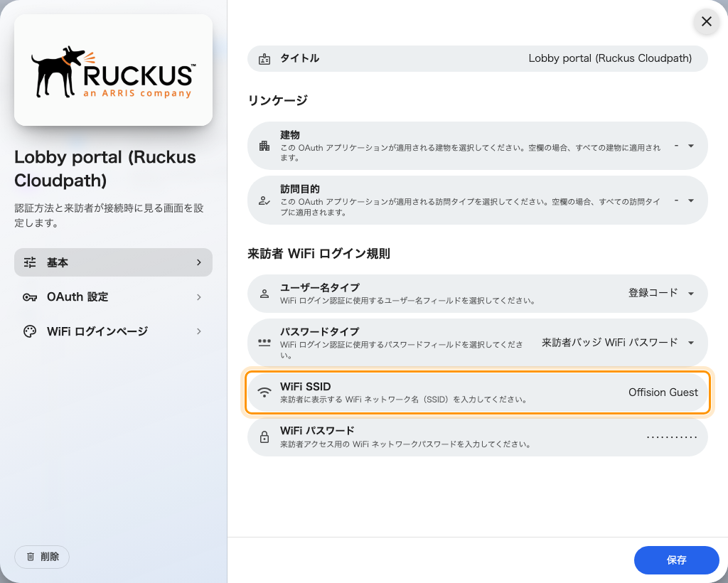Click the 来訪者 WiFi ログイン規則 heading
Screen dimensions: 728x583
(x=318, y=254)
